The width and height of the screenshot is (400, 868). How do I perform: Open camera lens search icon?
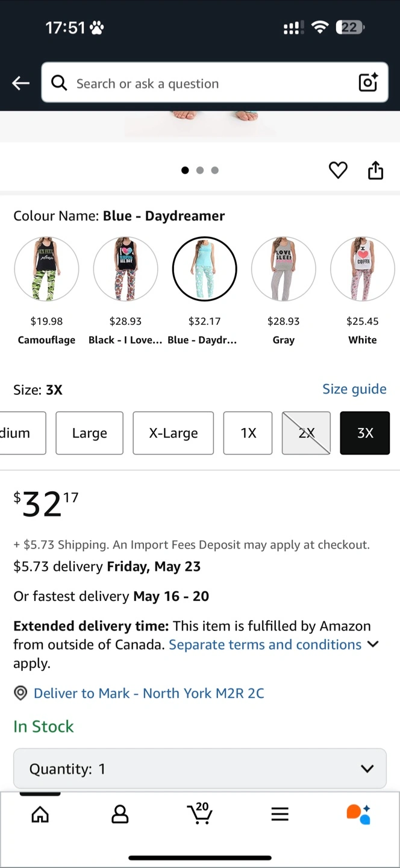coord(368,83)
